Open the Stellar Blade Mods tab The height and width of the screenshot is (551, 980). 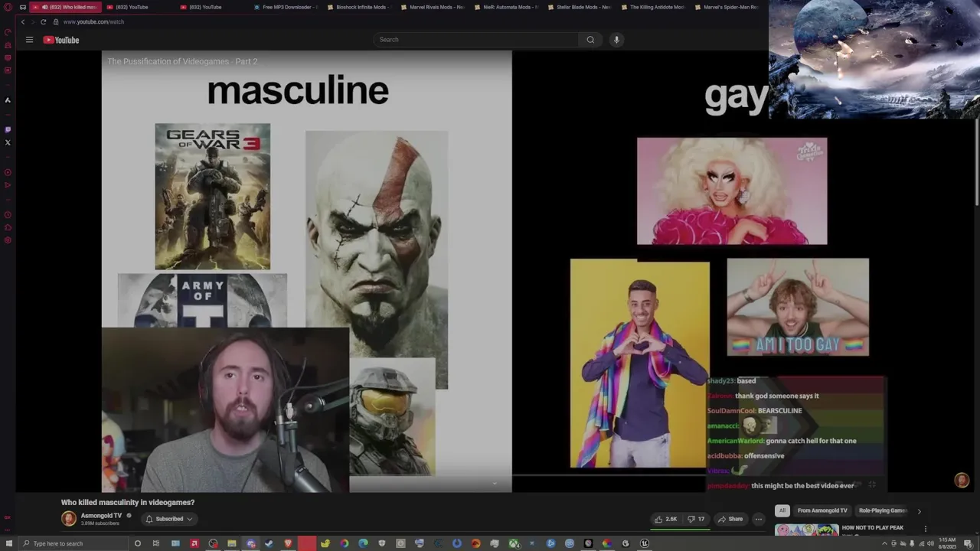pyautogui.click(x=579, y=7)
